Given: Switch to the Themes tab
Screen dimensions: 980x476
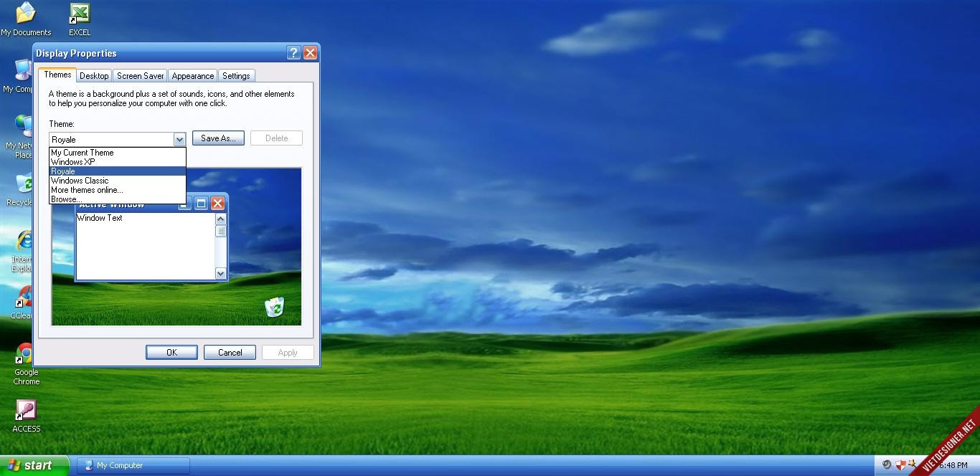Looking at the screenshot, I should tap(57, 75).
